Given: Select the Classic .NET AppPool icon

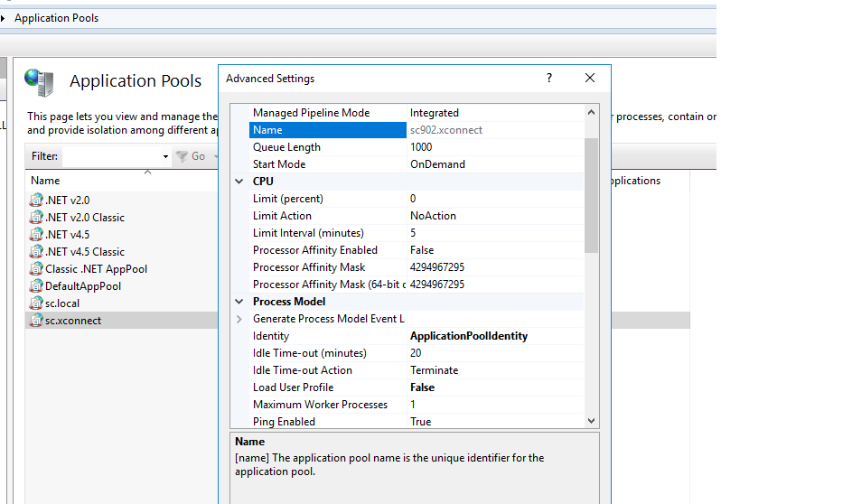Looking at the screenshot, I should coord(37,269).
